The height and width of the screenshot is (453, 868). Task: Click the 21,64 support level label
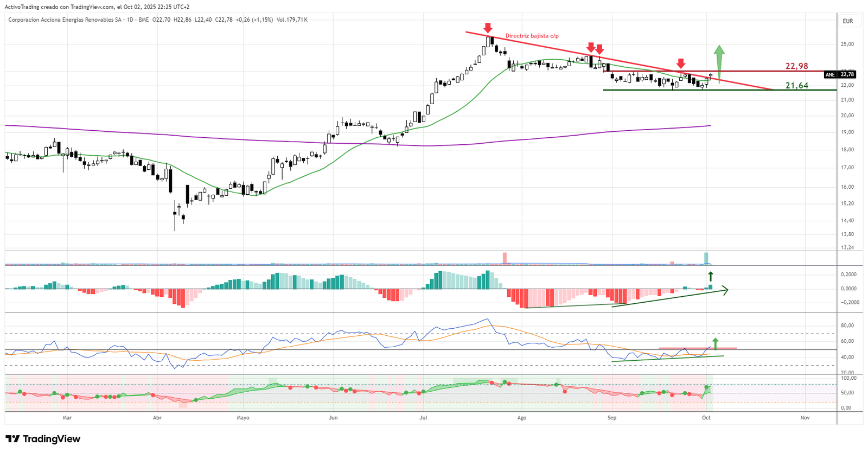pyautogui.click(x=796, y=86)
